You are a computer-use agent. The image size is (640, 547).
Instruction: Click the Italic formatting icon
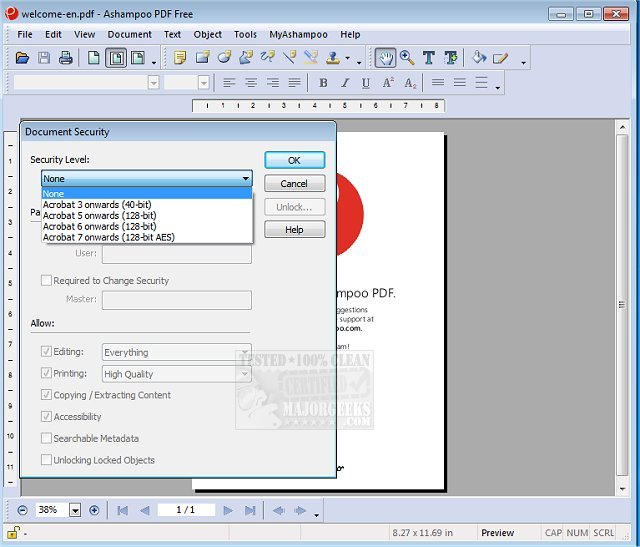pos(345,83)
